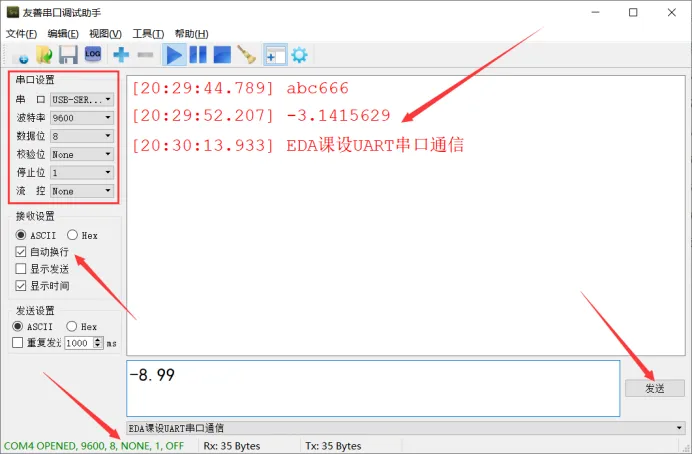Toggle the LOG recording icon
692x454 pixels.
coord(93,54)
